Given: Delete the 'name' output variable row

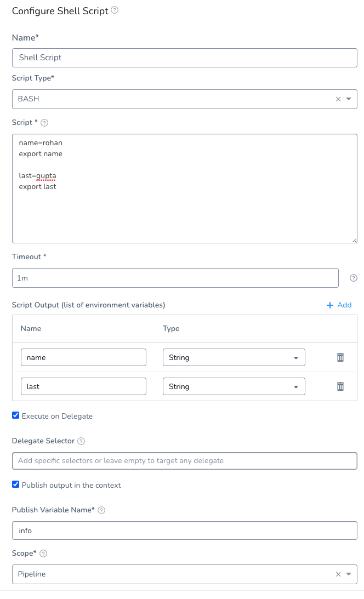Looking at the screenshot, I should 340,357.
